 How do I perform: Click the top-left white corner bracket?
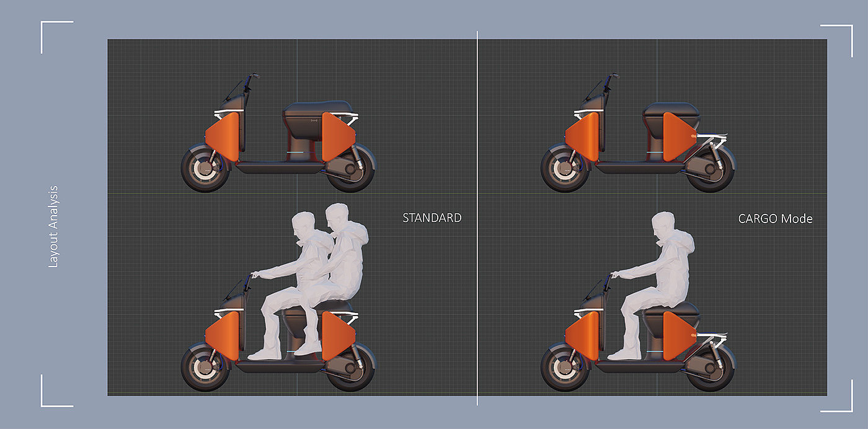pos(56,37)
